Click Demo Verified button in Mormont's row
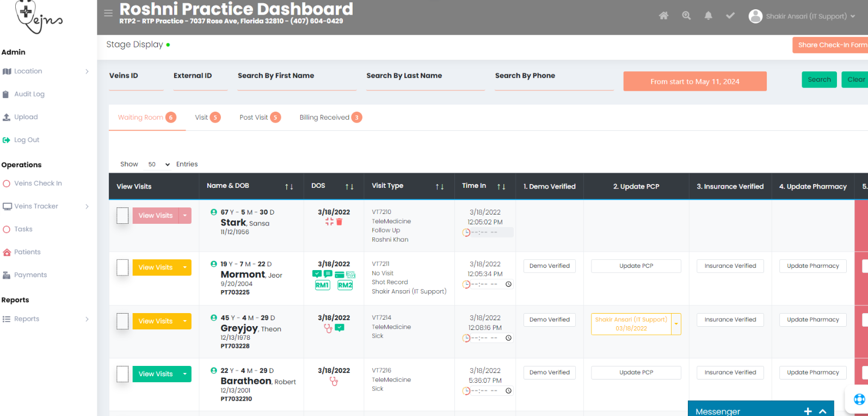This screenshot has width=868, height=416. coord(550,266)
